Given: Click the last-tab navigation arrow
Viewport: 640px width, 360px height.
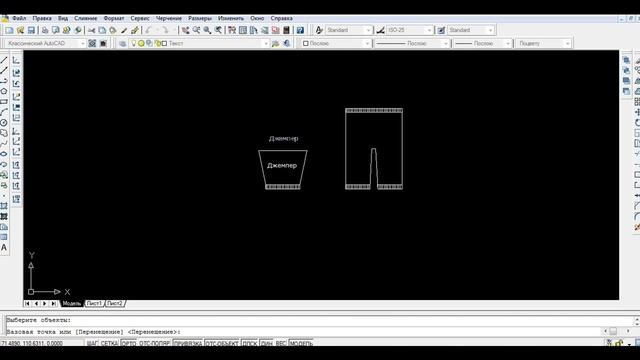Looking at the screenshot, I should click(53, 303).
